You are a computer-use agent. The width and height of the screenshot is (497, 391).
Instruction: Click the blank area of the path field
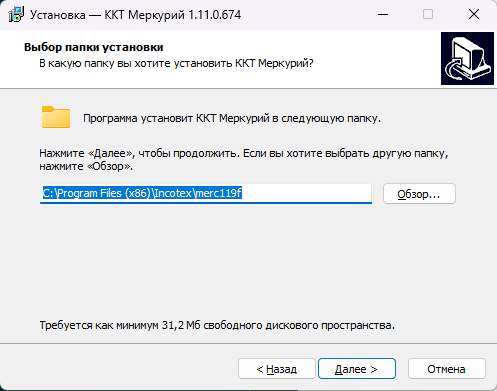pos(306,193)
